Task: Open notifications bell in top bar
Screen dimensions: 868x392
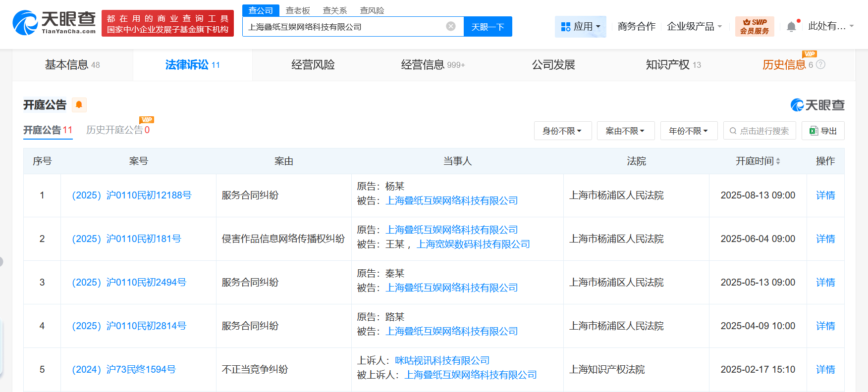Action: 791,27
